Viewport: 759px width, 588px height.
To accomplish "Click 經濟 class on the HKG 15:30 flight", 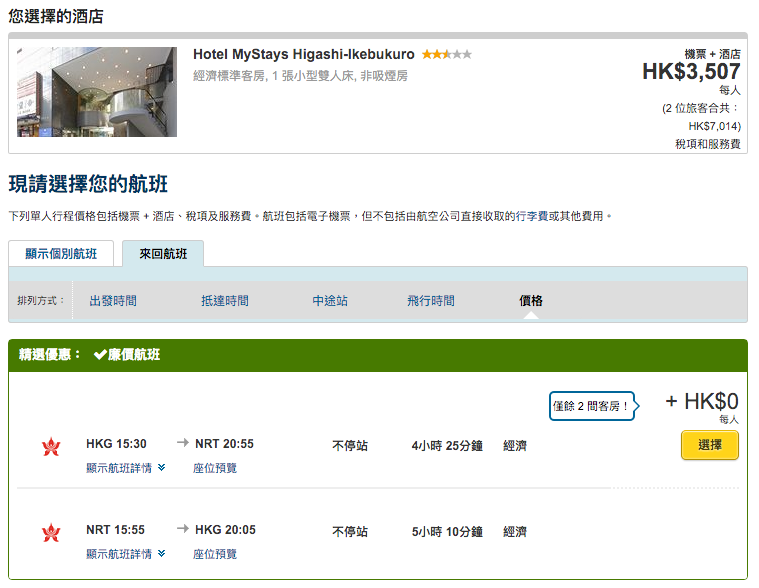I will (x=515, y=446).
